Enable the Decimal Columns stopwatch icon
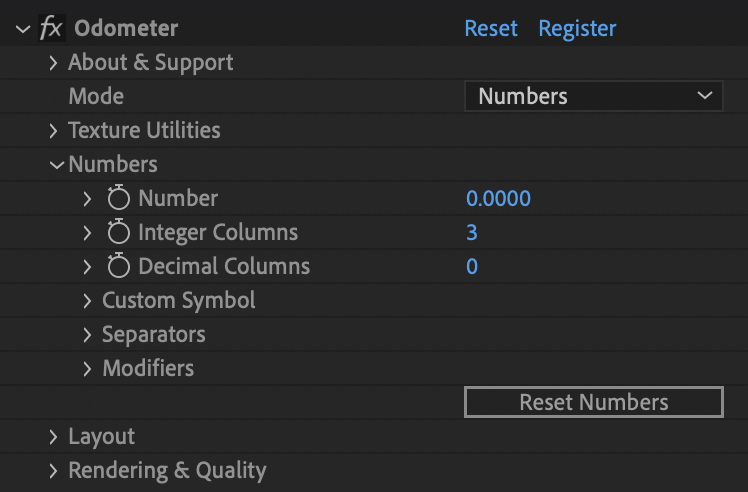Image resolution: width=748 pixels, height=492 pixels. 118,265
